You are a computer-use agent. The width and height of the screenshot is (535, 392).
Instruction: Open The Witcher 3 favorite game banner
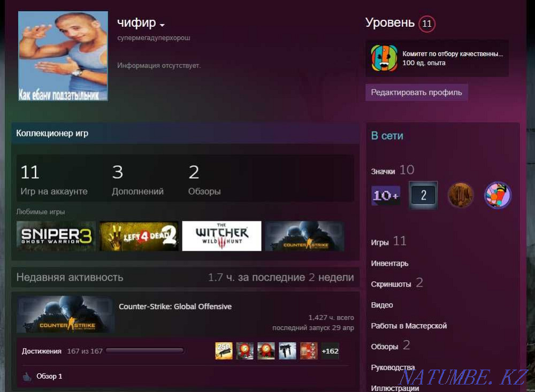tap(221, 236)
